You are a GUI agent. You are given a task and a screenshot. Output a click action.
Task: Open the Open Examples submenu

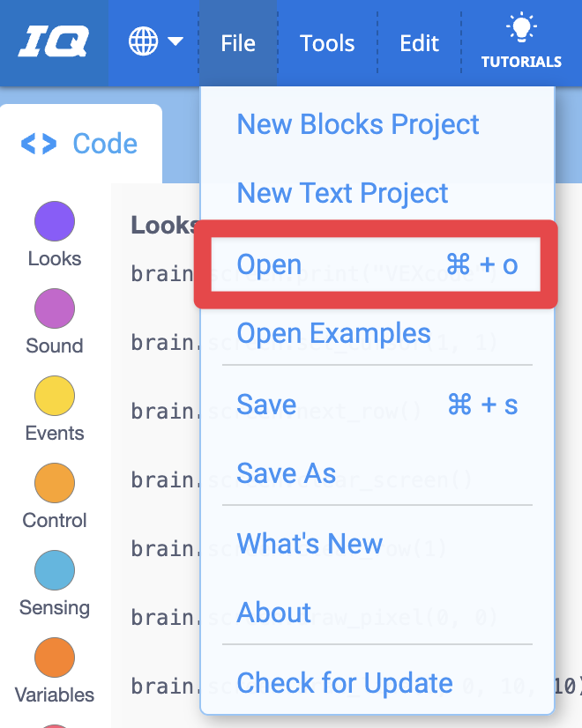pos(334,334)
